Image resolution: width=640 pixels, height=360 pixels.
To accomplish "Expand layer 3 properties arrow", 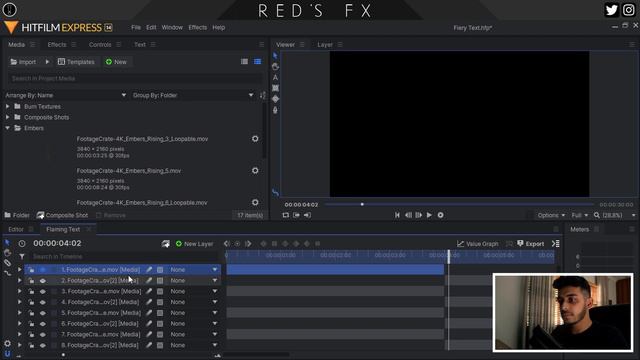I will tap(19, 291).
